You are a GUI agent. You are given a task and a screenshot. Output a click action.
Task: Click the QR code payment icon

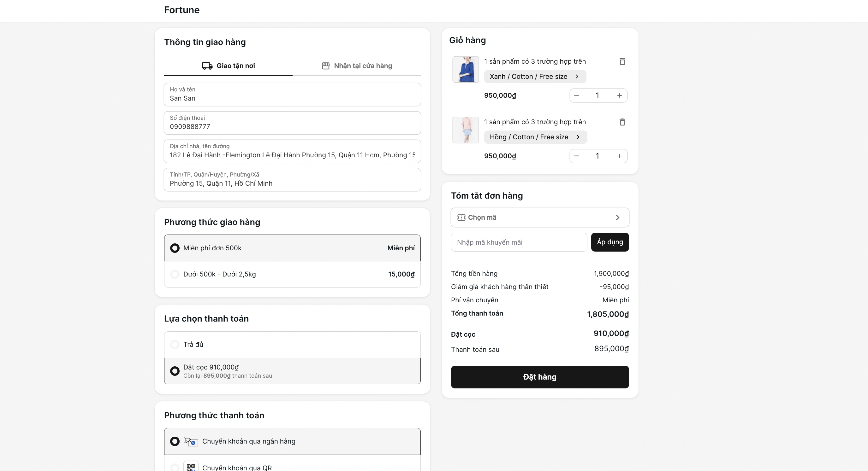(x=191, y=467)
